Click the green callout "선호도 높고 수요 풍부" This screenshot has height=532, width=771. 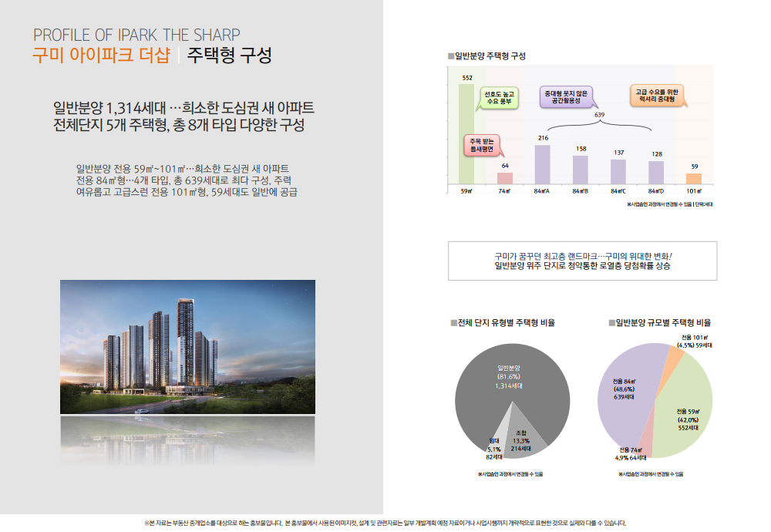click(x=499, y=97)
